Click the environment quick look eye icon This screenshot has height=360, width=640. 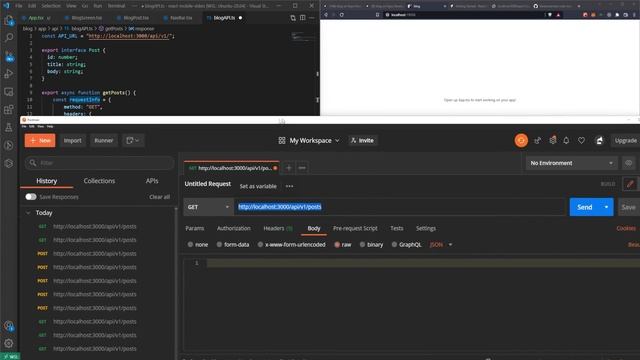629,163
